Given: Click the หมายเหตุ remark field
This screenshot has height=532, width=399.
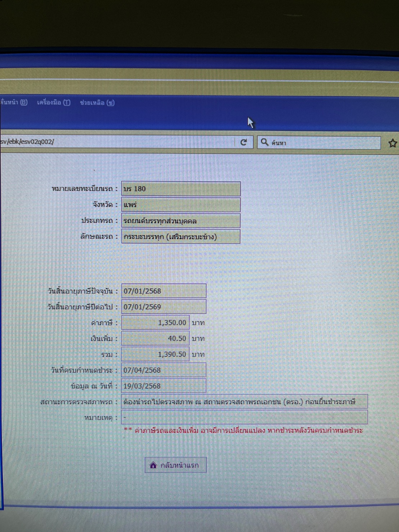Looking at the screenshot, I should [x=244, y=417].
